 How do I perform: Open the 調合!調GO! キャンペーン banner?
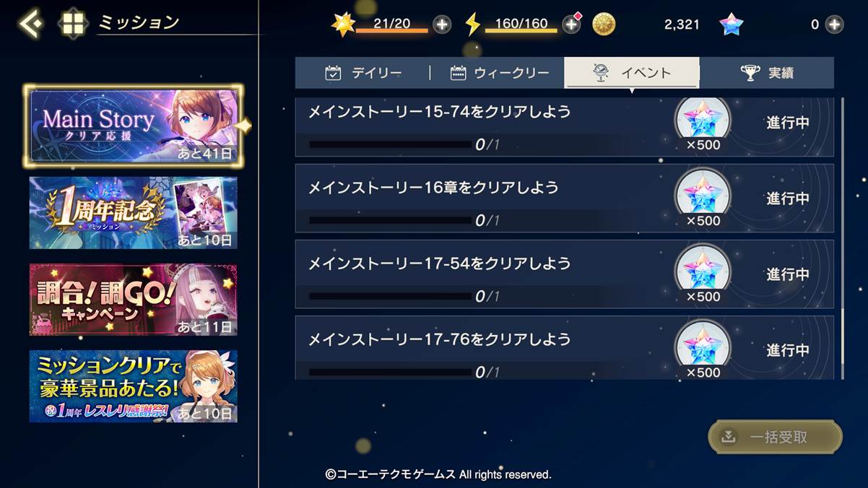(133, 300)
